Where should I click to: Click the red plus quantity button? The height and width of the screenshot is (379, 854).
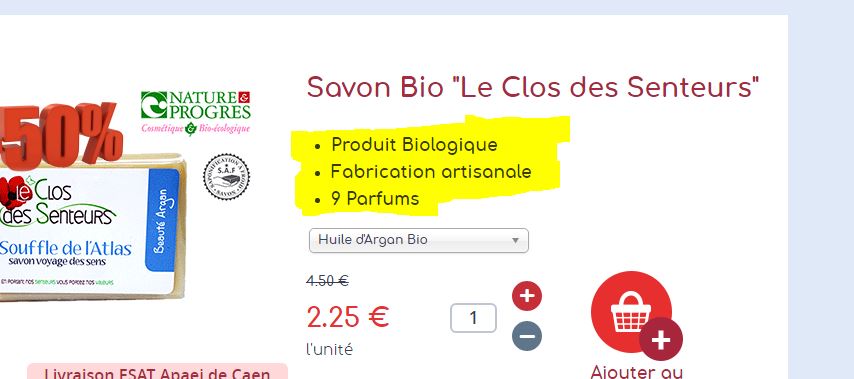coord(527,296)
